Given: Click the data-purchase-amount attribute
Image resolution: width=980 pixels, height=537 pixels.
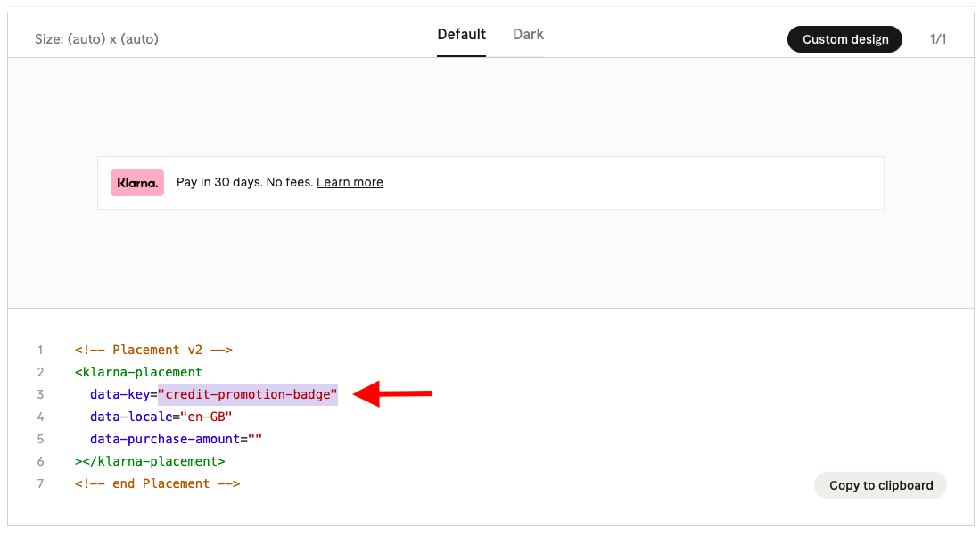Looking at the screenshot, I should coord(165,440).
